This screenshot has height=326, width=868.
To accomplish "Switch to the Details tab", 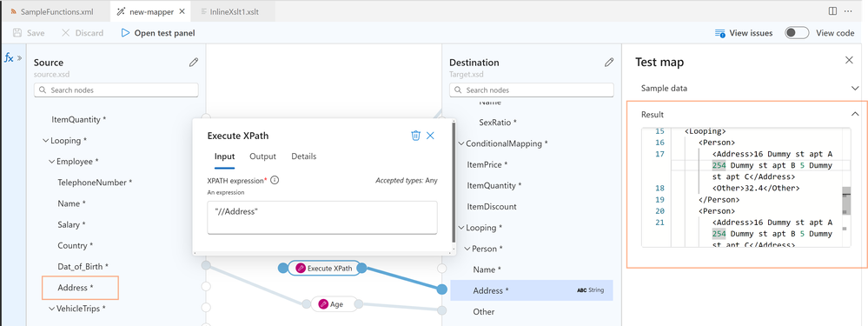I will [x=304, y=156].
